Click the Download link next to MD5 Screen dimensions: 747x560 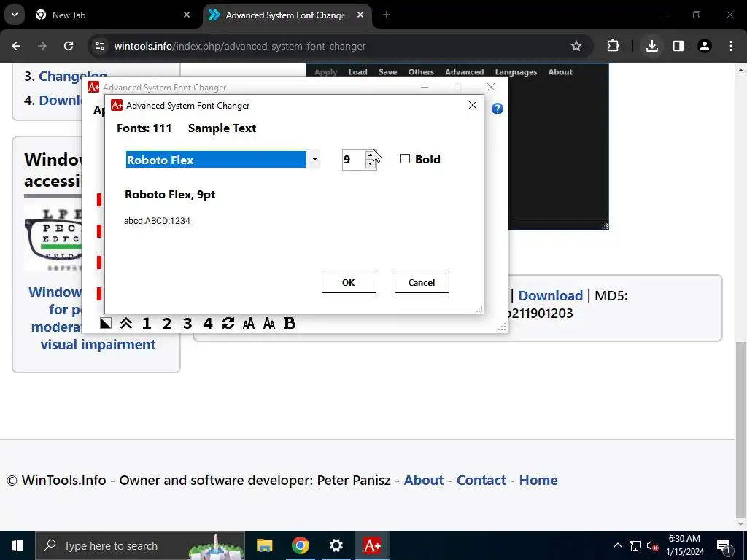point(550,296)
